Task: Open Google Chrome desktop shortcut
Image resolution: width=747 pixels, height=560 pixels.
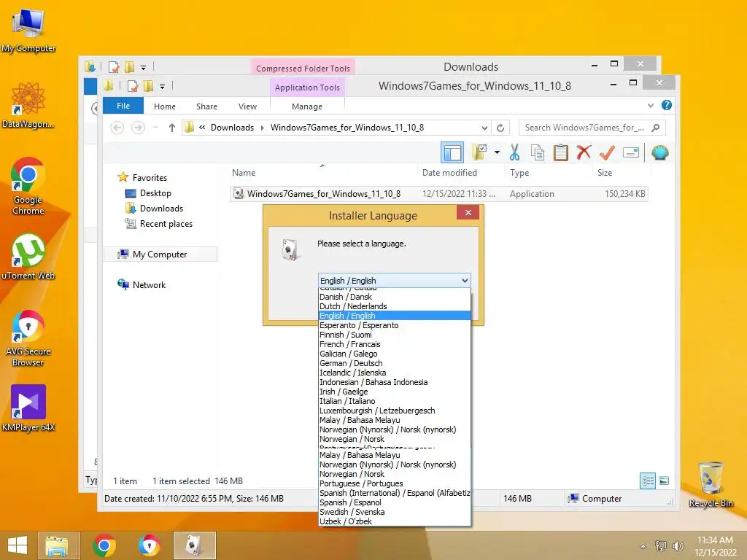Action: [x=28, y=186]
